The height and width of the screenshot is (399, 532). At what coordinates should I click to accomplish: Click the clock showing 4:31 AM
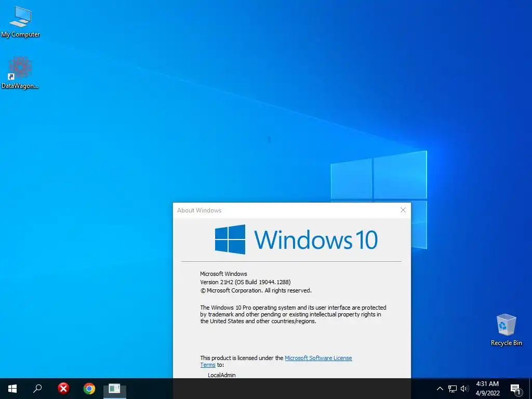(x=487, y=384)
